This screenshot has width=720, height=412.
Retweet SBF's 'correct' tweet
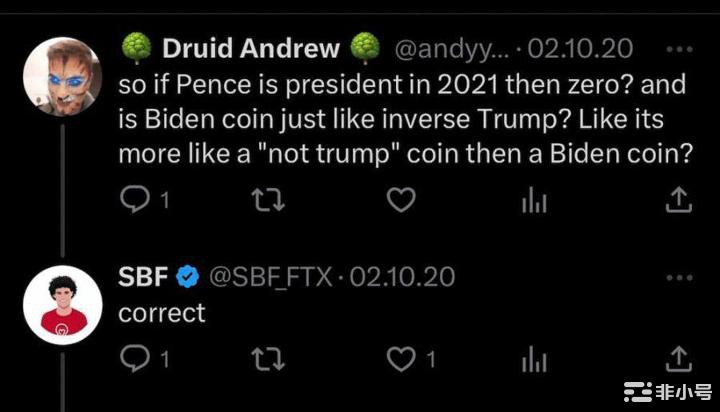pos(265,357)
